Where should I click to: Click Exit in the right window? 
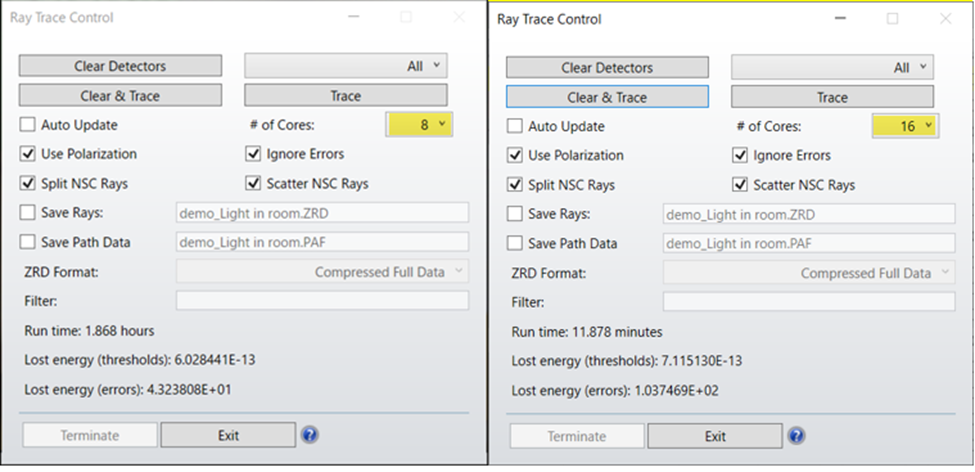coord(715,436)
